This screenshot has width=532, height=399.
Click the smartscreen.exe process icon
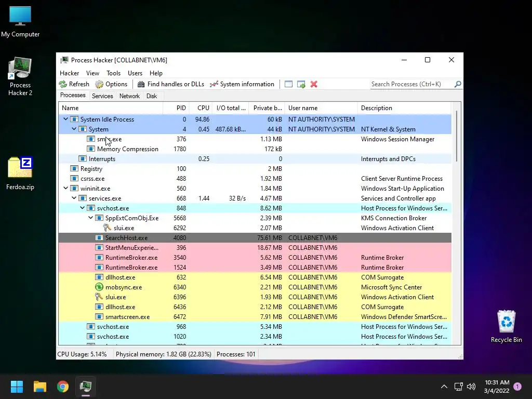[x=99, y=316]
